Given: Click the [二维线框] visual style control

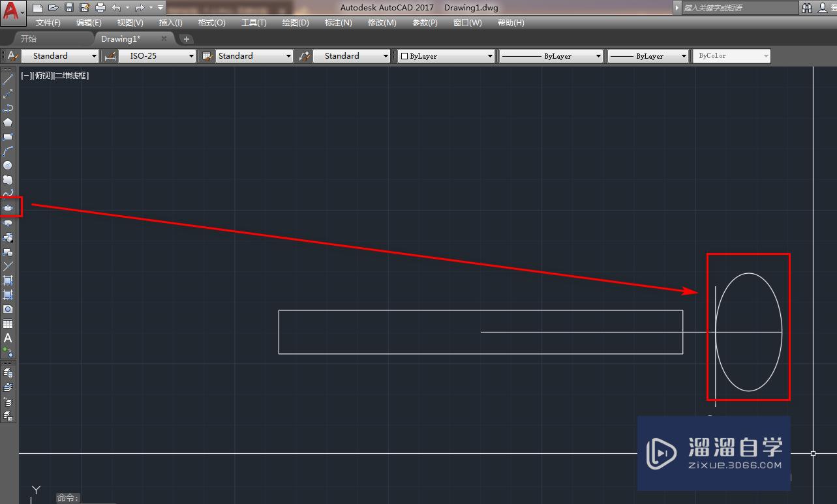Looking at the screenshot, I should click(70, 76).
